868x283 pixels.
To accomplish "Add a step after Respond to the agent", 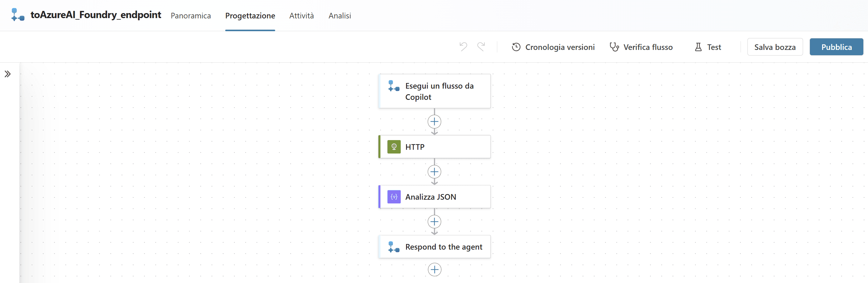I will (434, 270).
